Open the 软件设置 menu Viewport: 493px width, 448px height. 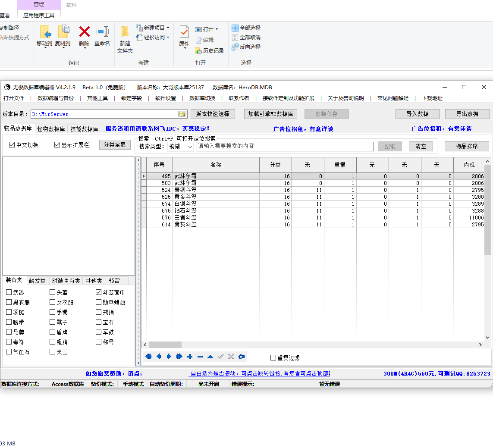coord(166,98)
